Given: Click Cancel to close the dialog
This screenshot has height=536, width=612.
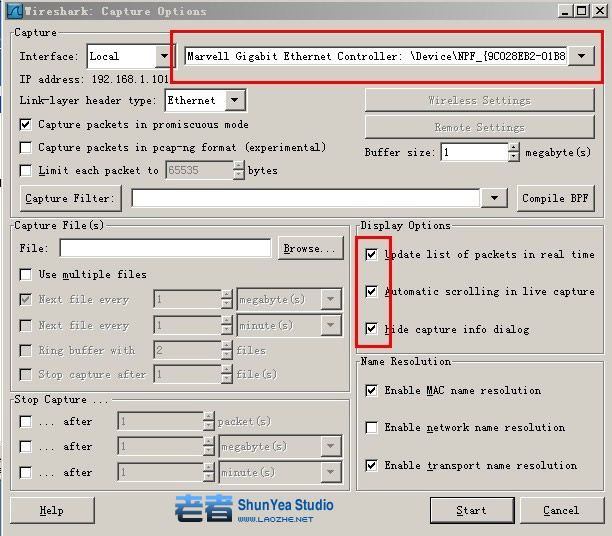Looking at the screenshot, I should pyautogui.click(x=561, y=510).
